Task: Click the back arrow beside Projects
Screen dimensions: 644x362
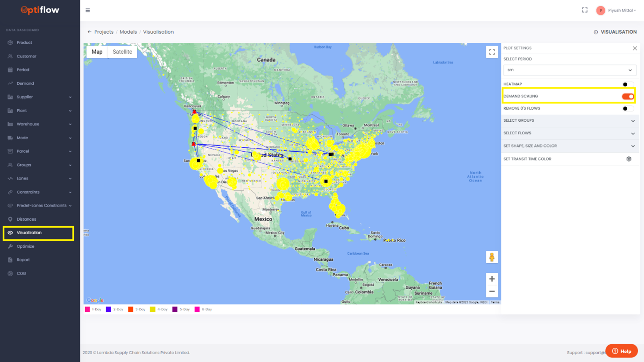Action: pos(89,32)
